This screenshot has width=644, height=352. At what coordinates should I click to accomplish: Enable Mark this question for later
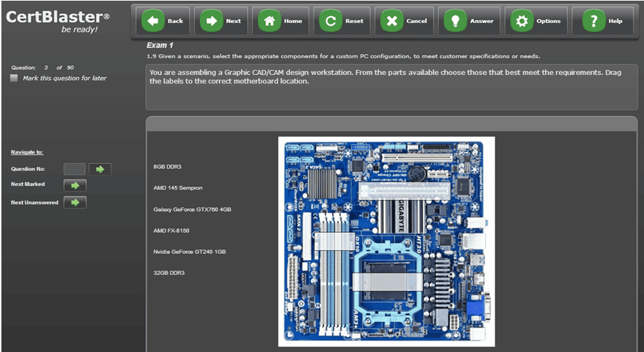click(15, 79)
